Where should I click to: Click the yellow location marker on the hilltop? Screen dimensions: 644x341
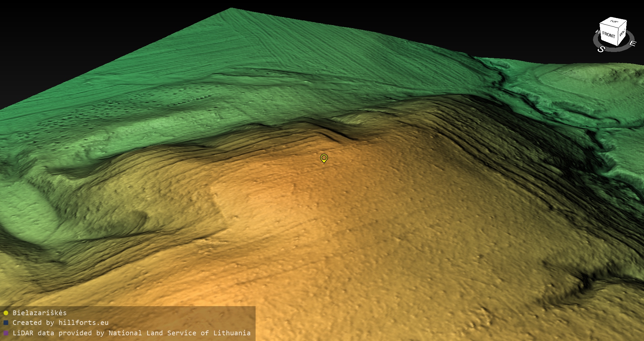point(324,158)
